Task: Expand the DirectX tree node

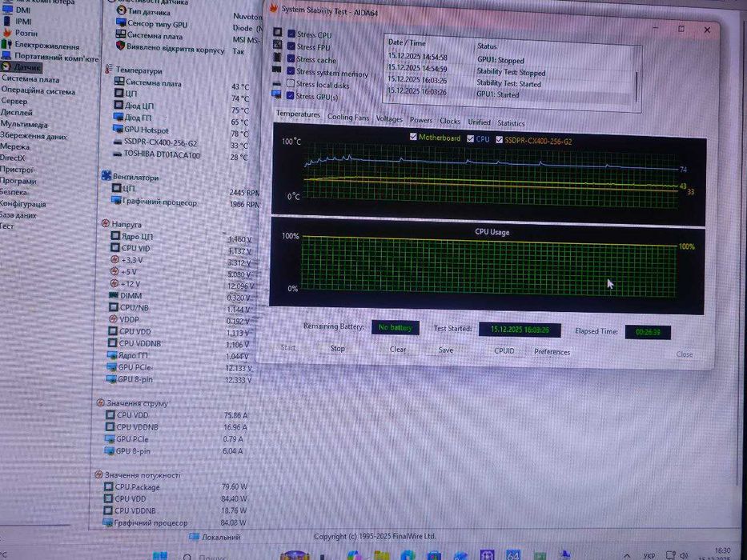Action: [x=12, y=158]
